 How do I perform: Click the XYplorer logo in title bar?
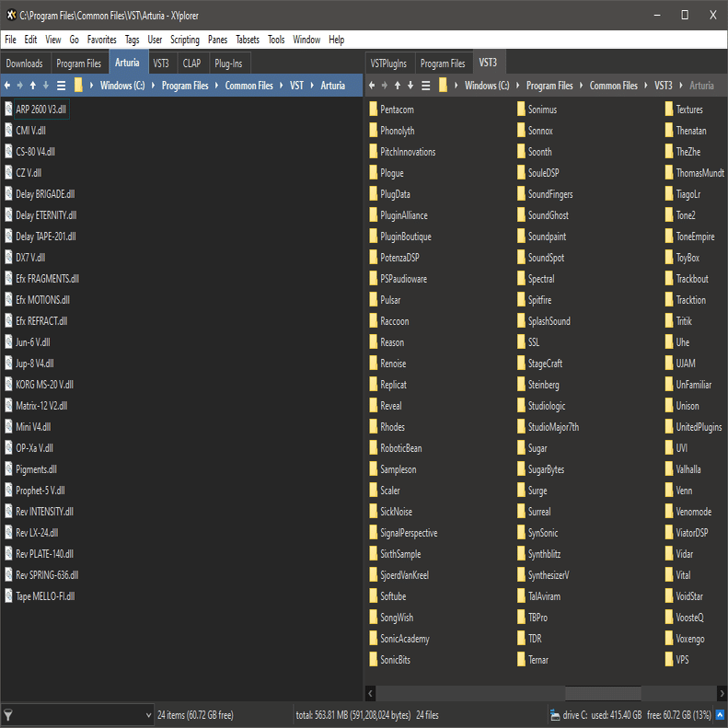pyautogui.click(x=11, y=16)
